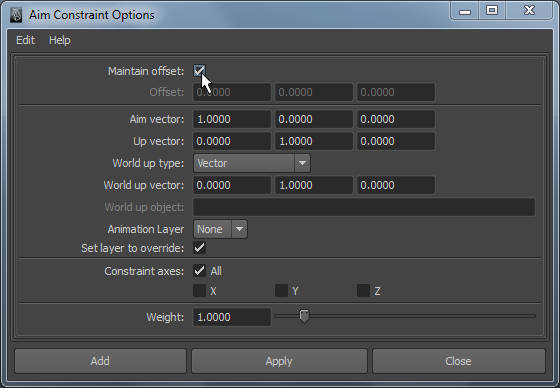Click the Offset first value field
This screenshot has width=560, height=388.
click(232, 92)
